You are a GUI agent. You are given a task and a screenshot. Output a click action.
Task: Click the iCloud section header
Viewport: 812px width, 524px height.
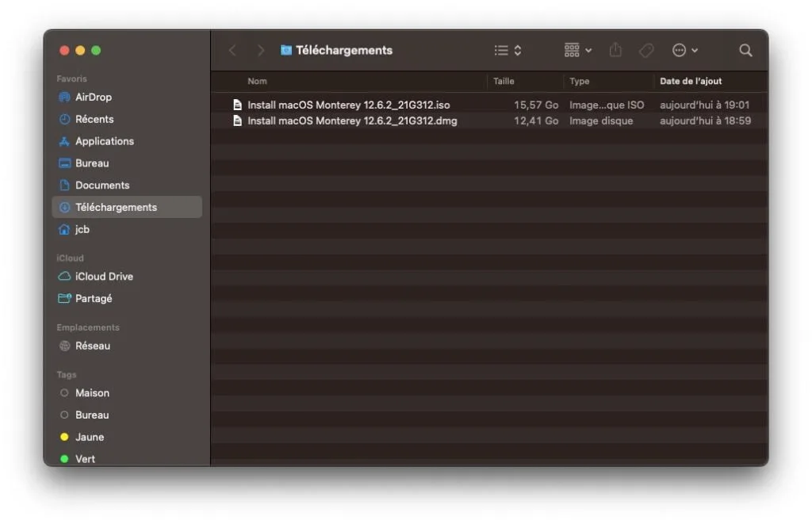pyautogui.click(x=70, y=258)
